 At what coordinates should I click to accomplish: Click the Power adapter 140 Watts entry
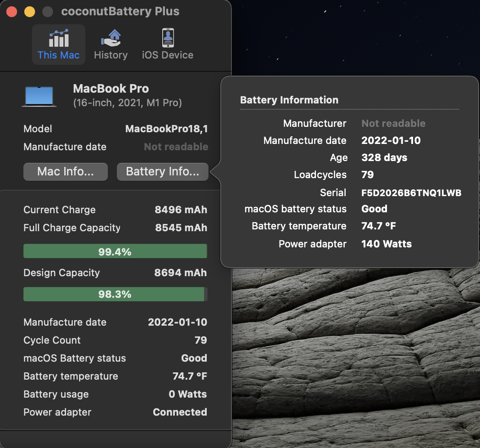coord(387,244)
